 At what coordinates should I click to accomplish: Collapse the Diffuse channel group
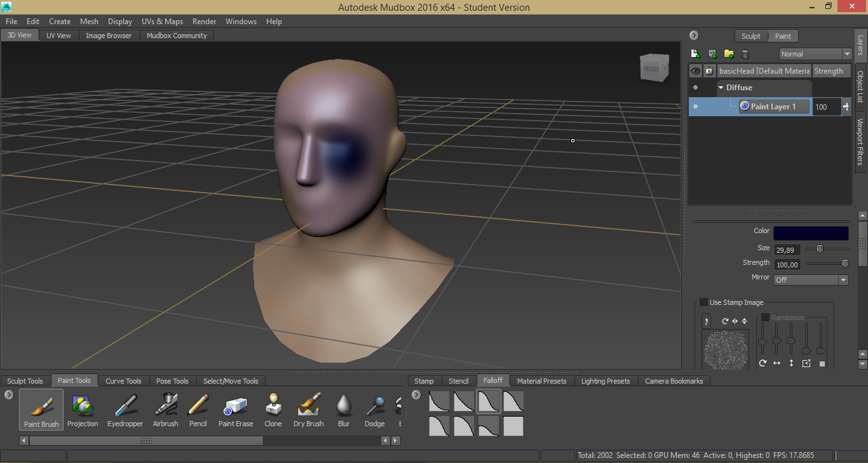721,88
